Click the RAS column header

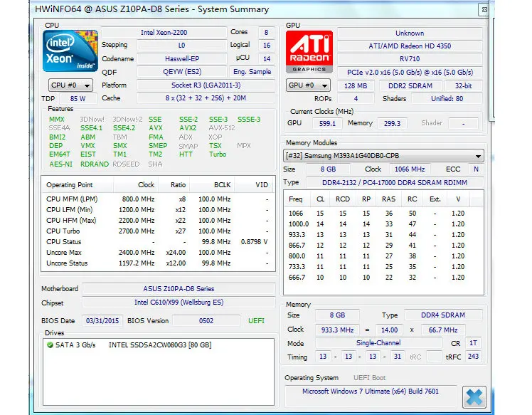(x=388, y=199)
